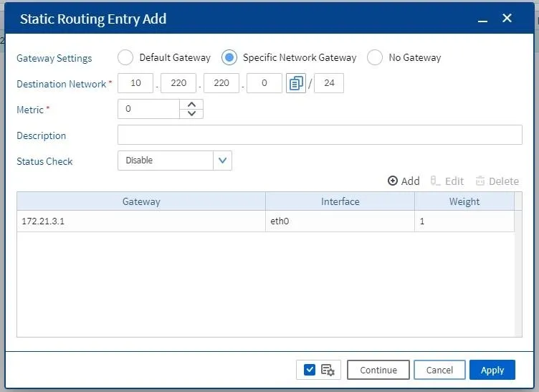Decrease Metric with the down arrow
Image resolution: width=539 pixels, height=392 pixels.
pos(192,113)
